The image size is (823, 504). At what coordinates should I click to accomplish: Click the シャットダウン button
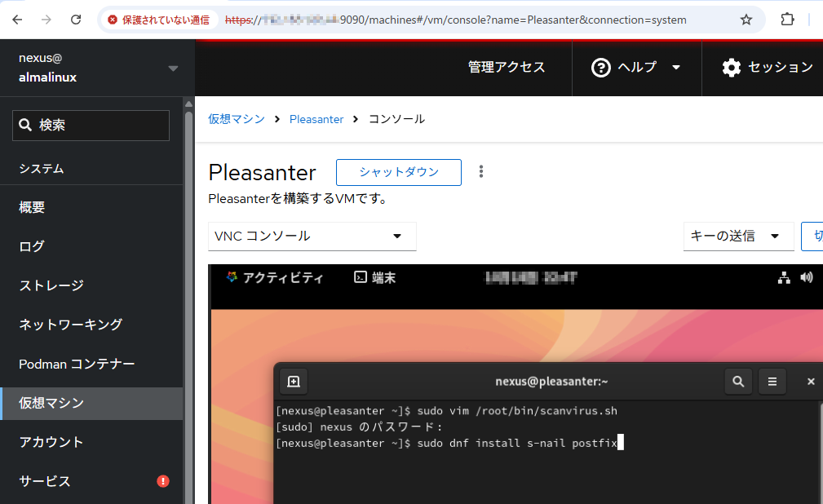(399, 172)
